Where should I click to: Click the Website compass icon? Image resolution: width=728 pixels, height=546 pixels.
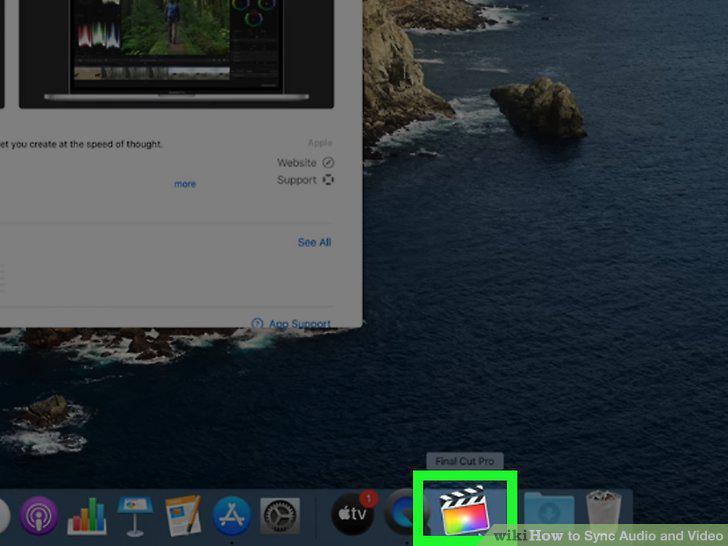328,162
